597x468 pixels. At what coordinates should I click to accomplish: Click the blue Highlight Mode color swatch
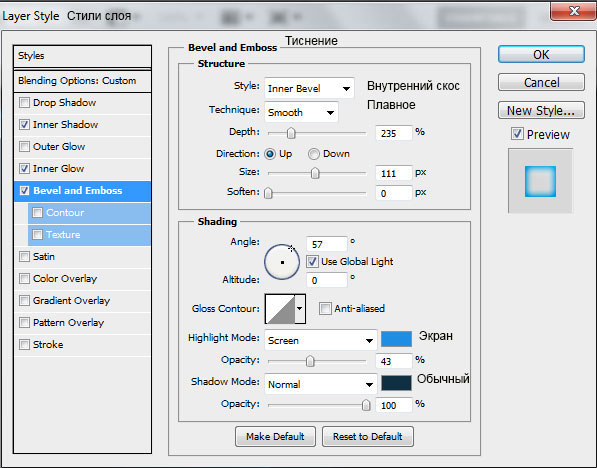tap(396, 339)
